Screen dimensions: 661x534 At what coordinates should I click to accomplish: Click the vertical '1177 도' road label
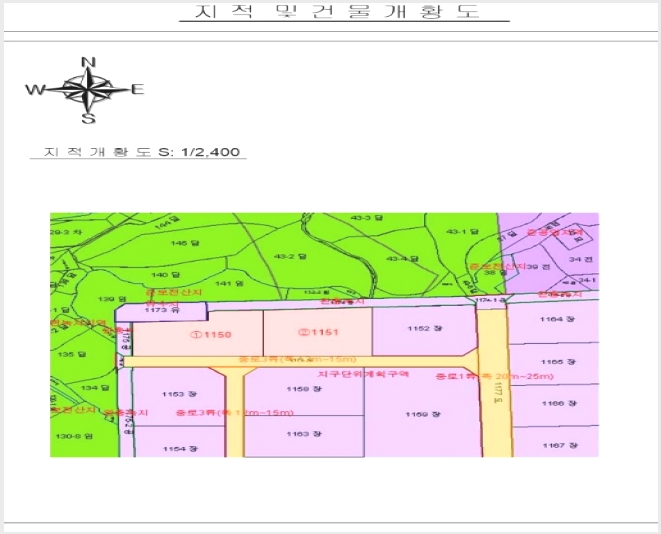point(499,392)
